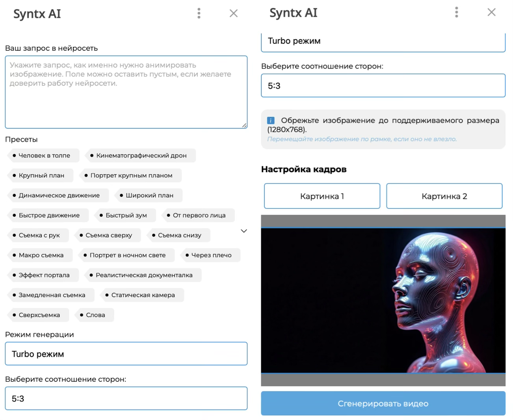Open right aspect ratio 5:3 dropdown
Screen dimensions: 513x420
(383, 85)
